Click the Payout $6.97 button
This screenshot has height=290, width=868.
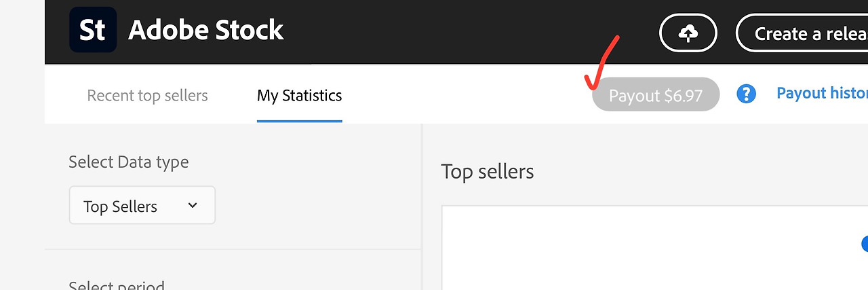click(x=656, y=94)
